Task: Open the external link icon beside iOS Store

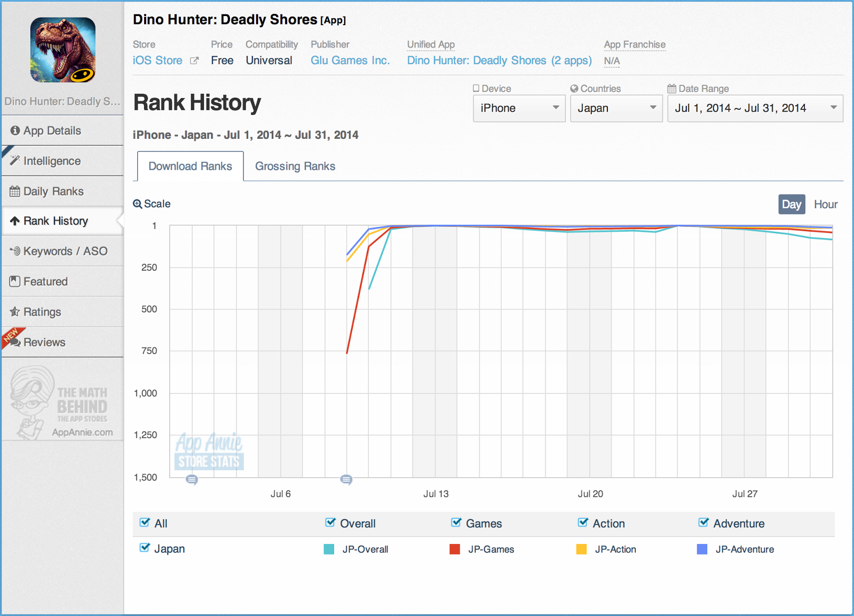Action: (194, 61)
